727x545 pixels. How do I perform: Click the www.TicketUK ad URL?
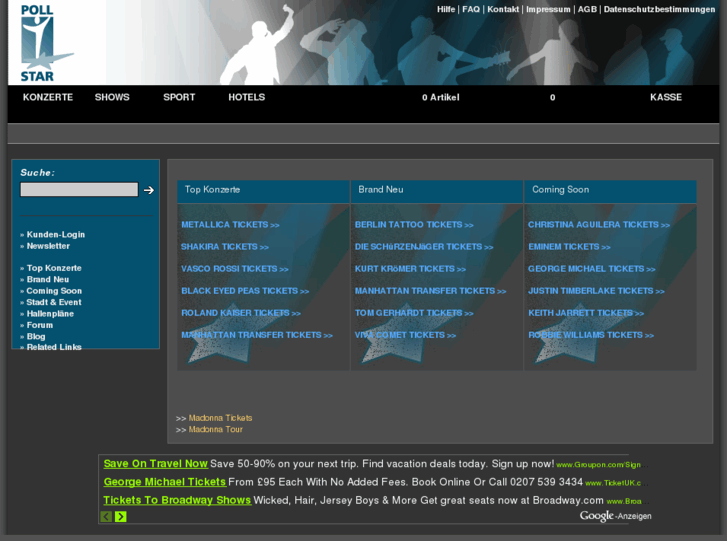[613, 483]
